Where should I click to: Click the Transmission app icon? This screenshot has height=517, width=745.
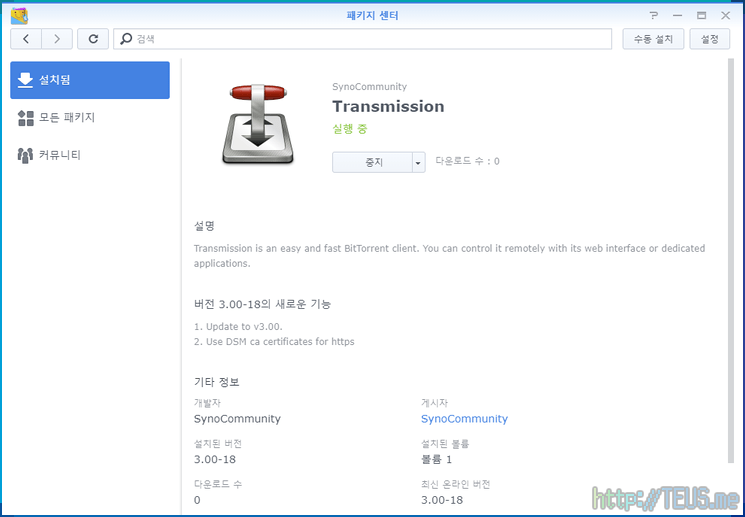(x=258, y=124)
